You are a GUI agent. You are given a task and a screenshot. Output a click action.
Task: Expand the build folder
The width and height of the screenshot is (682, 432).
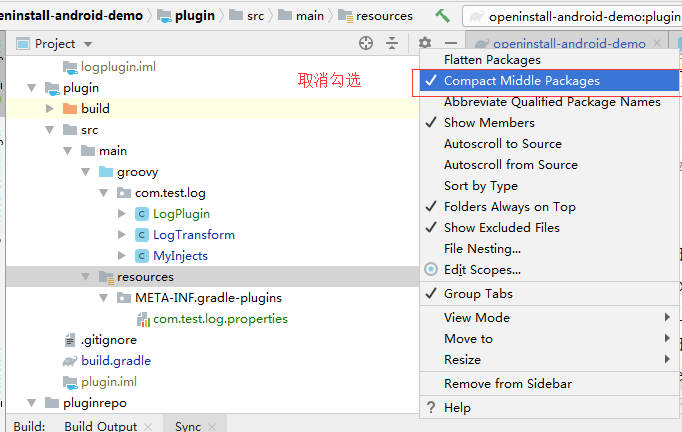[50, 109]
